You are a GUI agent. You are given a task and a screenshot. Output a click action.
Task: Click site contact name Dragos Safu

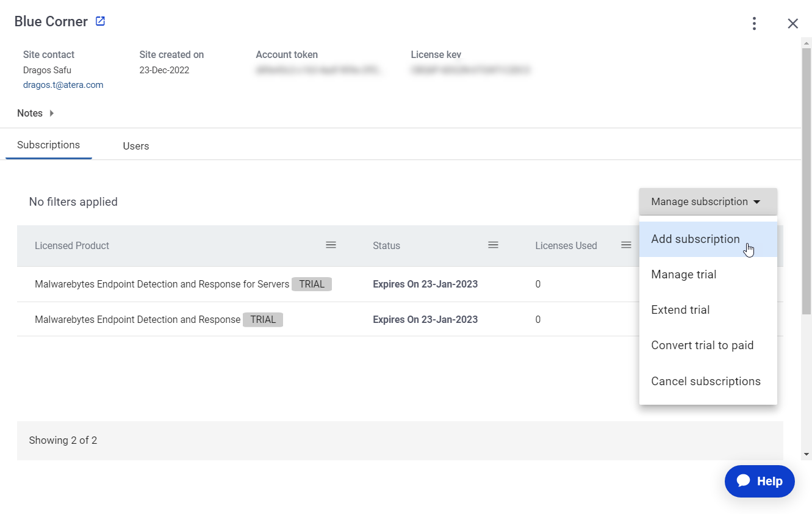pos(47,70)
